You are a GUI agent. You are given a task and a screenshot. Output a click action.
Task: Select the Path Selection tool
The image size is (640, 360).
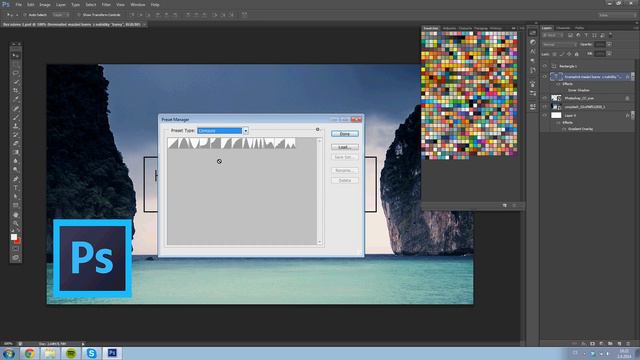16,196
